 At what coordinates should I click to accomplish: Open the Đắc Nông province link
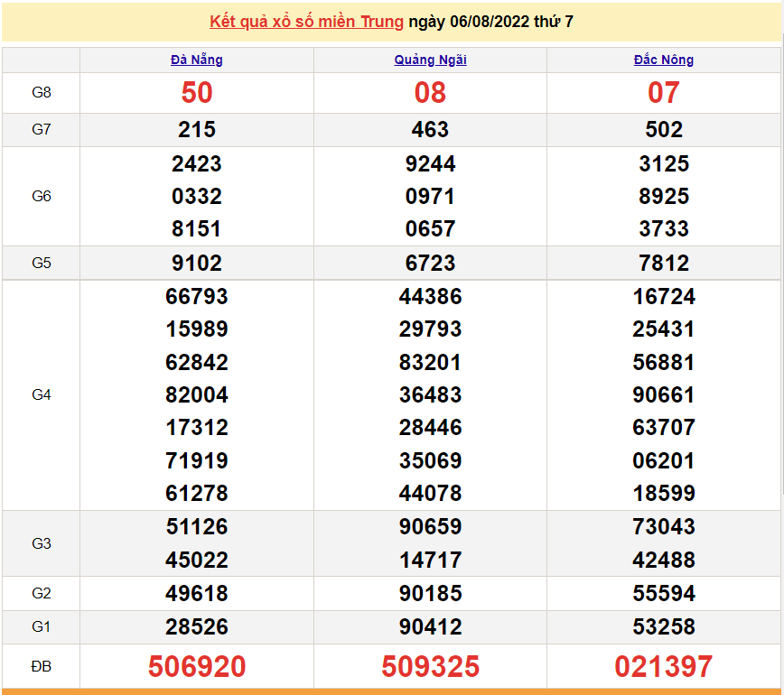click(664, 60)
